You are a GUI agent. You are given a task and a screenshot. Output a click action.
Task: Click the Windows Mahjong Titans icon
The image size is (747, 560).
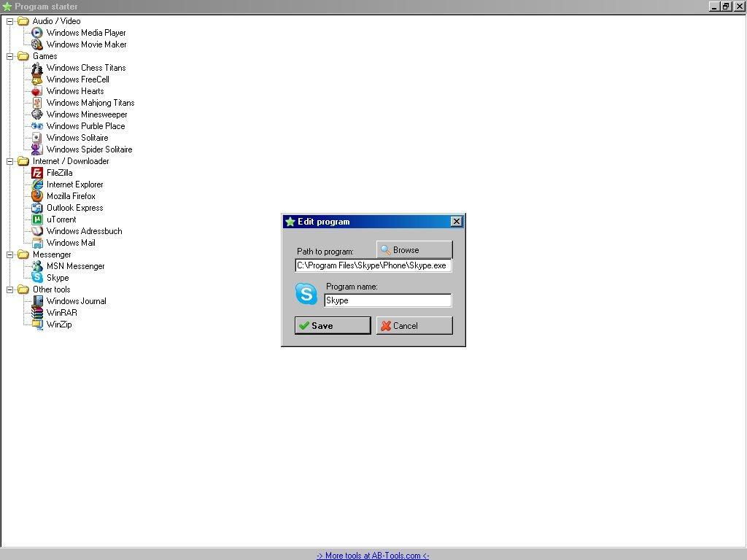pyautogui.click(x=37, y=103)
